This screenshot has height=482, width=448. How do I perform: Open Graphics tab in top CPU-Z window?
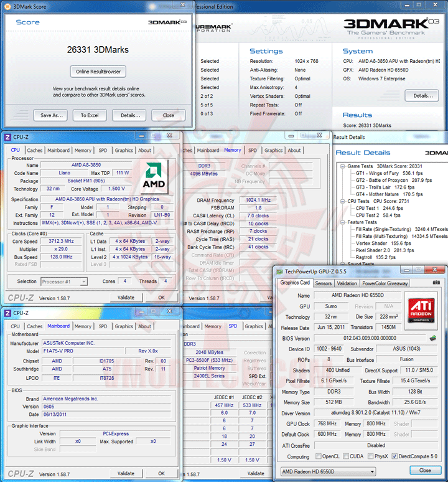click(x=124, y=150)
